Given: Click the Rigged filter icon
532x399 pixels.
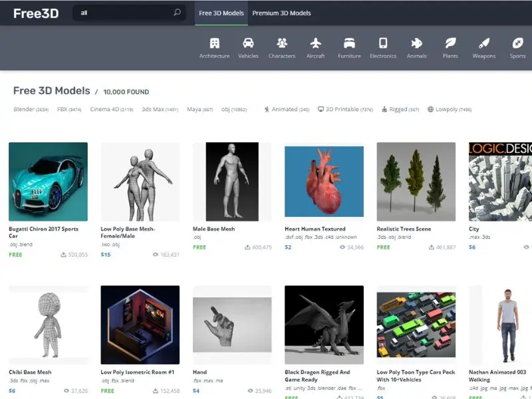Looking at the screenshot, I should click(384, 109).
